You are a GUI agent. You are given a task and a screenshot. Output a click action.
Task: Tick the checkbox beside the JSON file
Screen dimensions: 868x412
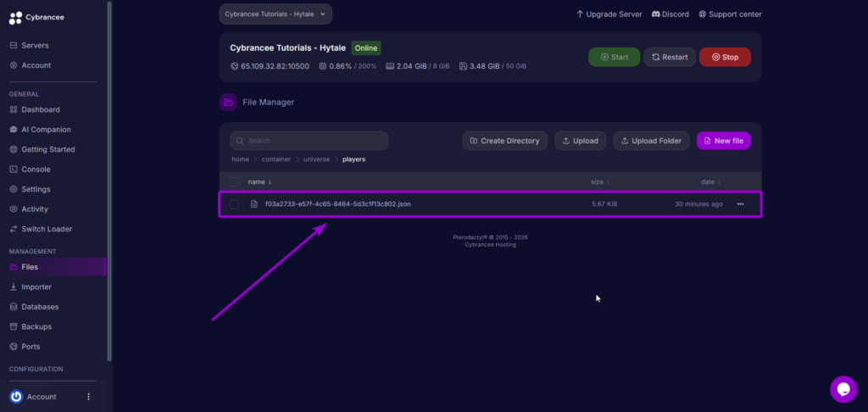[x=235, y=204]
